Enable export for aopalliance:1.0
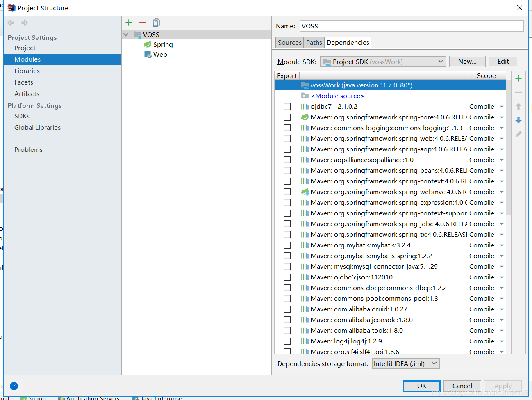The width and height of the screenshot is (532, 400). (x=287, y=160)
